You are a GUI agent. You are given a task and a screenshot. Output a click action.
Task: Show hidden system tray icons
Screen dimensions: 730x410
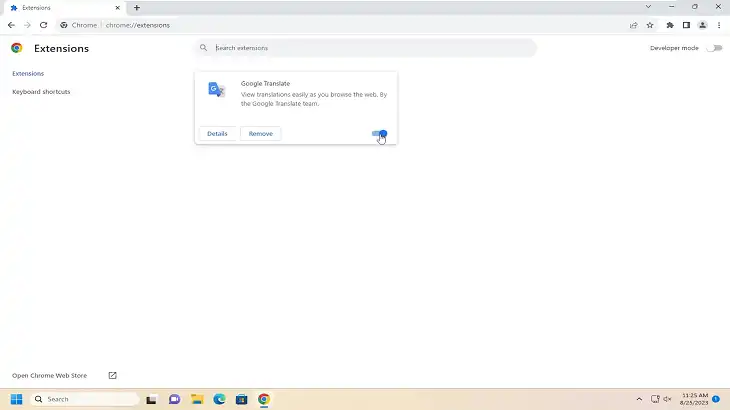point(639,399)
